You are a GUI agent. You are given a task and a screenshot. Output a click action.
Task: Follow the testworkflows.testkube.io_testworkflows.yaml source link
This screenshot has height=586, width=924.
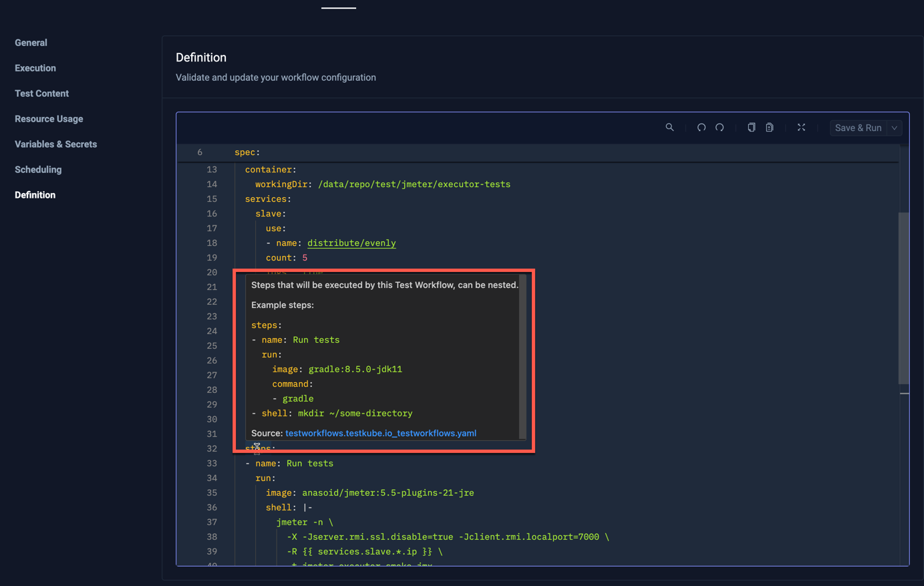coord(380,433)
